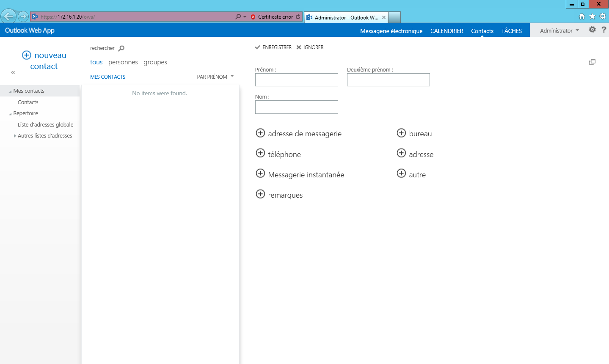Open OWA settings with the gear icon
Screen dimensions: 609x364
pos(592,30)
